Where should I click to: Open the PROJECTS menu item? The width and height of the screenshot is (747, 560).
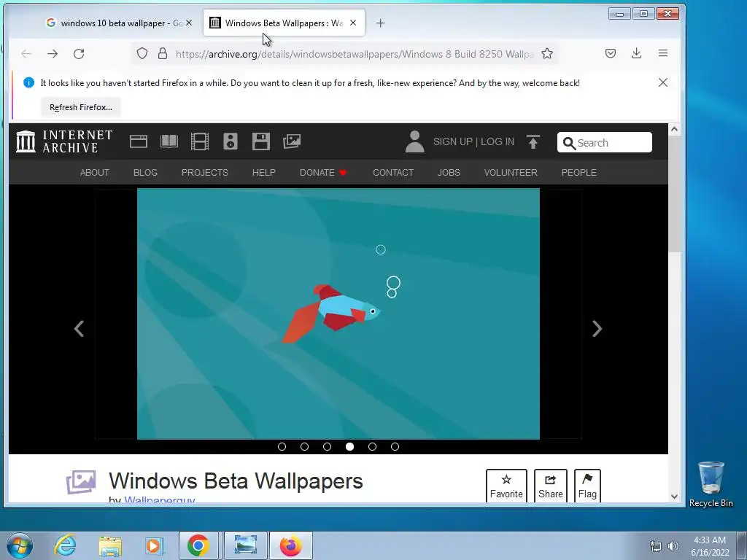205,172
